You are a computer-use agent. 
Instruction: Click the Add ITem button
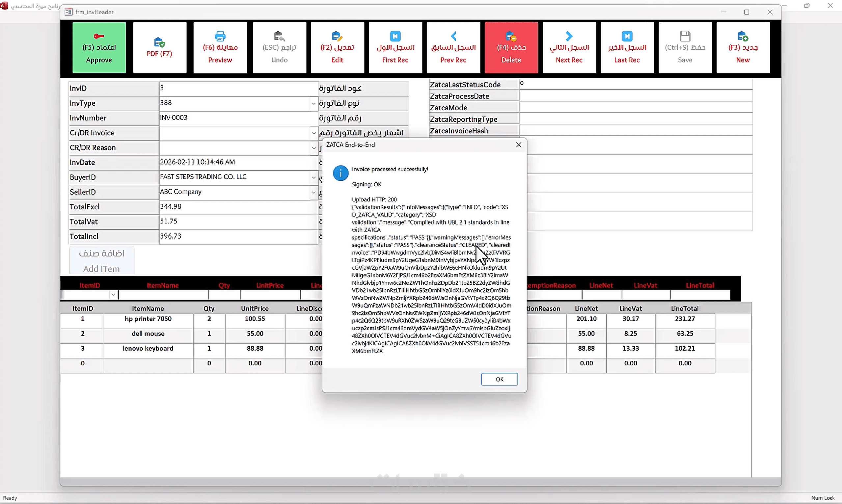pyautogui.click(x=101, y=260)
